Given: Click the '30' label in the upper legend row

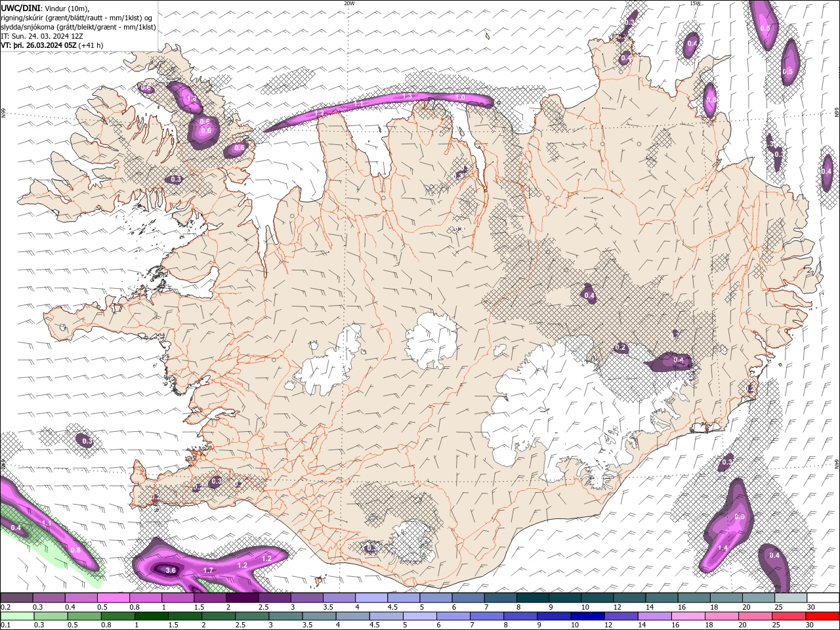Looking at the screenshot, I should tap(811, 607).
